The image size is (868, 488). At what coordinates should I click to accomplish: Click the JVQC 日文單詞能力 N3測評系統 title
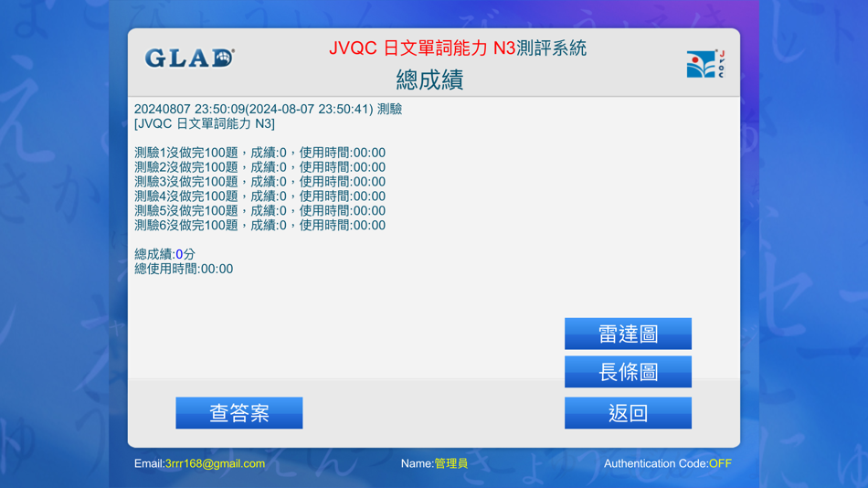tap(458, 48)
